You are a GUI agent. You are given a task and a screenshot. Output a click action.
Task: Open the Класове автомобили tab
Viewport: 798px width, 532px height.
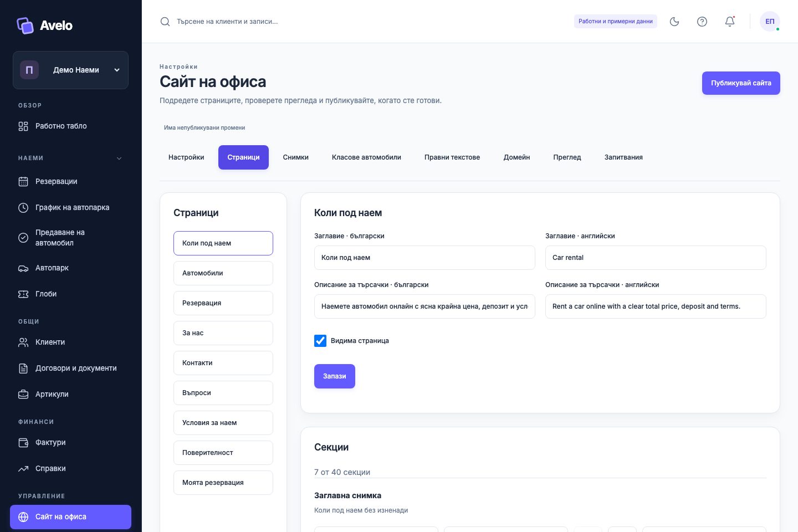point(366,157)
